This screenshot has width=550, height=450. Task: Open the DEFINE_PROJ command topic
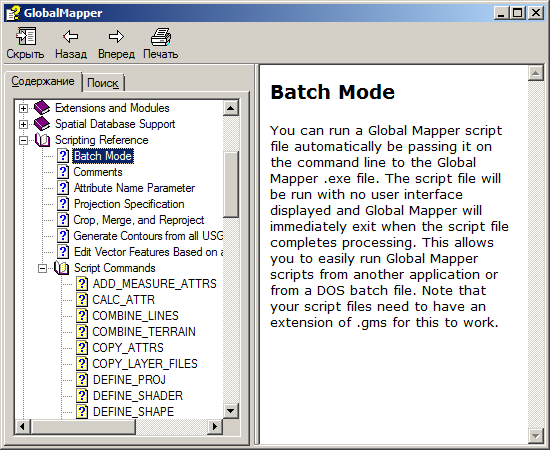click(x=129, y=380)
